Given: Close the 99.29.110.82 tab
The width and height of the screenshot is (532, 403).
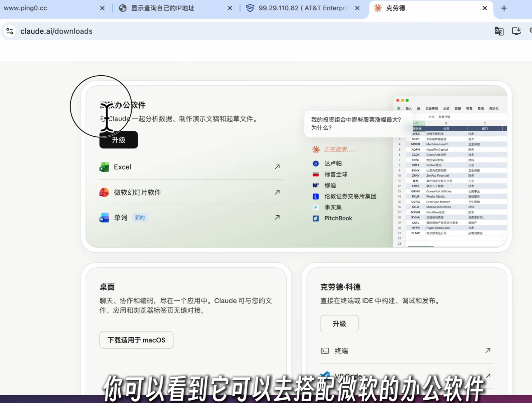Looking at the screenshot, I should (x=357, y=8).
